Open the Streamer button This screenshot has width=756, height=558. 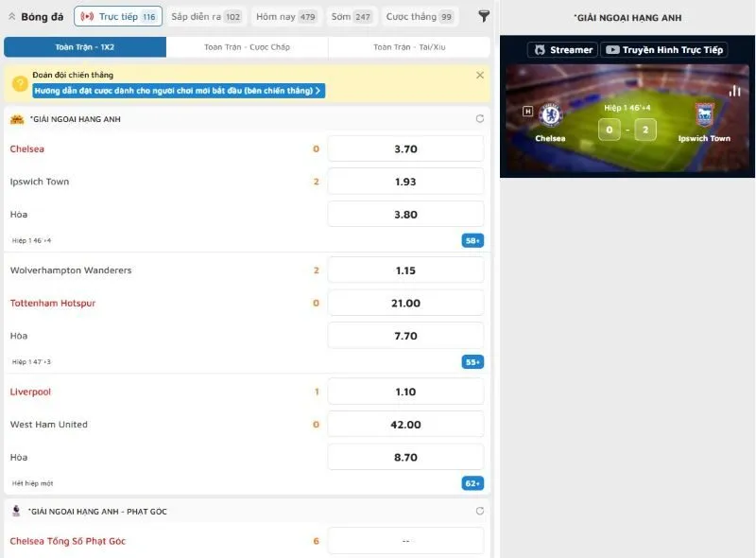click(x=562, y=49)
